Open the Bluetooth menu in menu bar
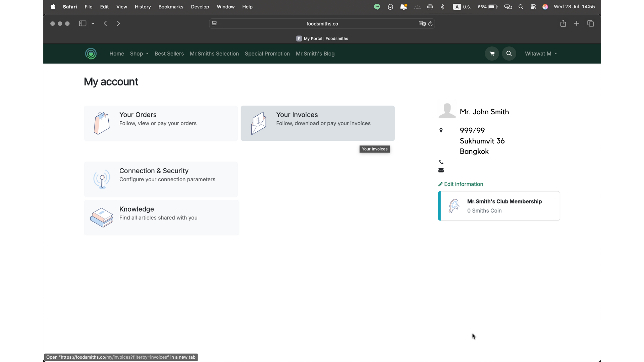Viewport: 644px width, 362px height. pos(442,7)
